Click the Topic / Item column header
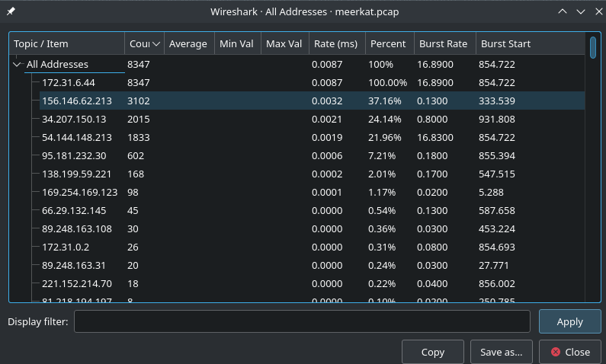The width and height of the screenshot is (606, 364). click(67, 43)
